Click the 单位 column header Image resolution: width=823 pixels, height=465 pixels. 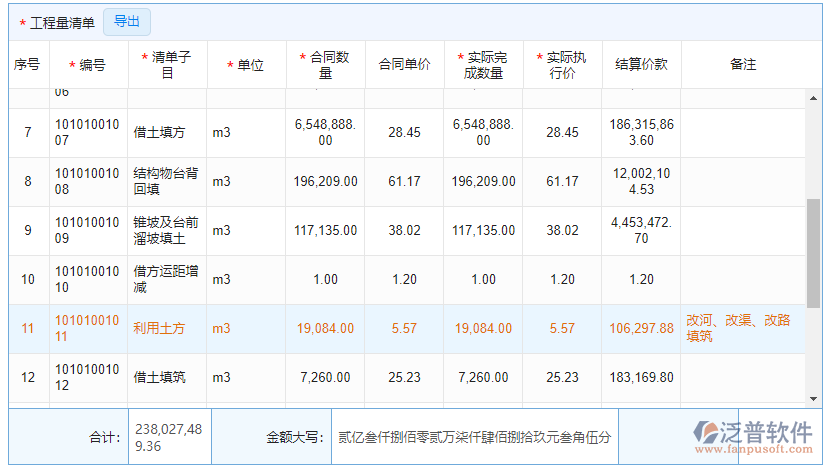(246, 65)
